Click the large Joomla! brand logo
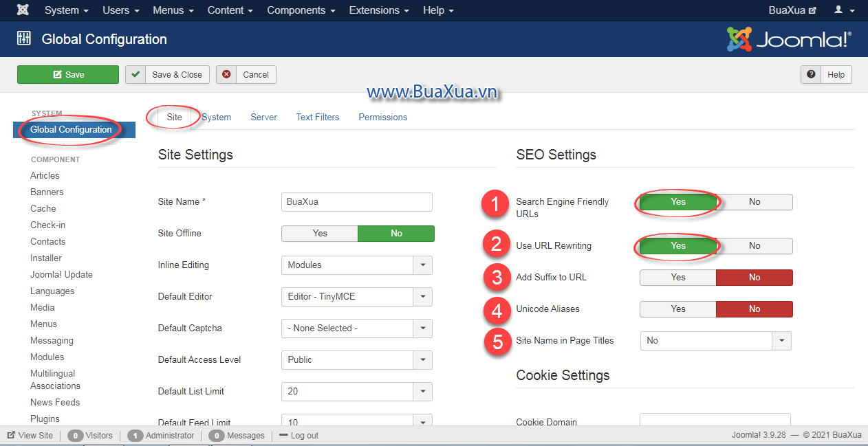The height and width of the screenshot is (446, 868). click(790, 39)
